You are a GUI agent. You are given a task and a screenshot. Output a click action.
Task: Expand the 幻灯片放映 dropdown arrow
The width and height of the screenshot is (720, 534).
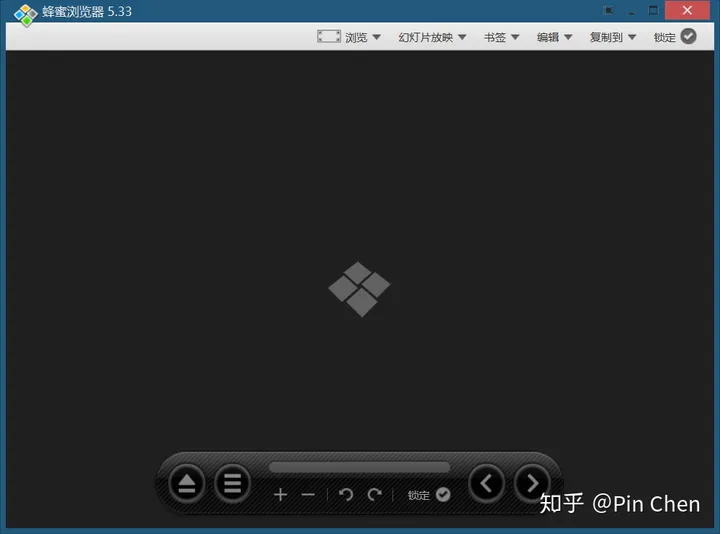pyautogui.click(x=463, y=38)
